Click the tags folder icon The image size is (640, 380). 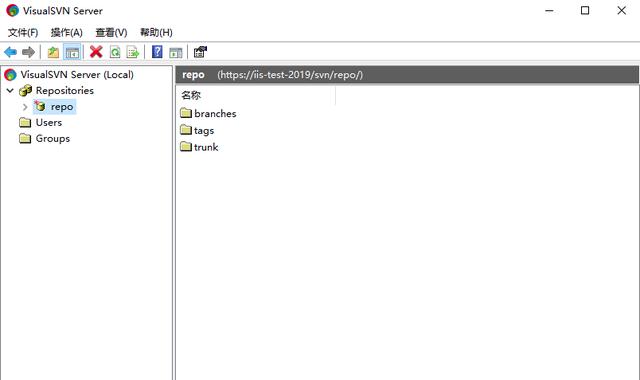(x=186, y=130)
